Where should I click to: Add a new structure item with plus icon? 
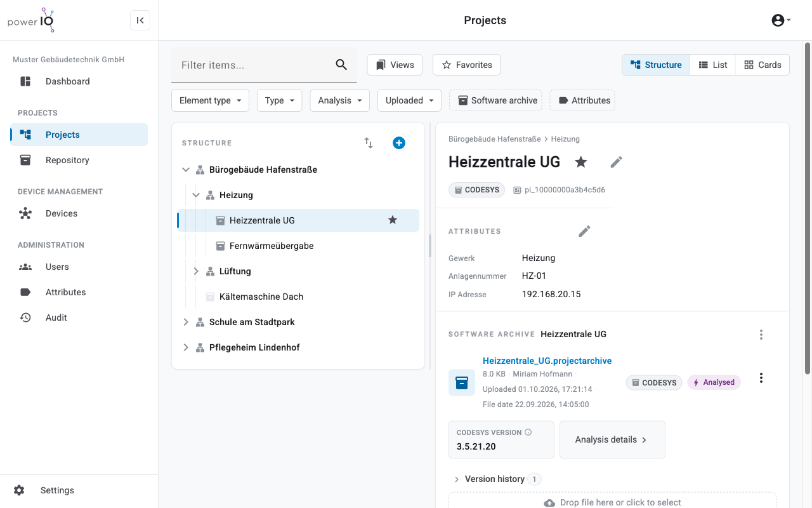click(x=399, y=143)
